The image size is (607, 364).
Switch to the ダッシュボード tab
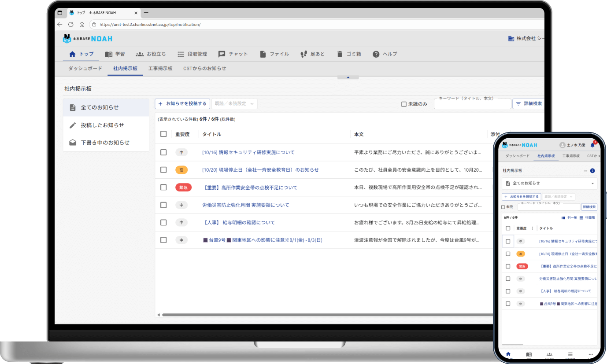85,68
